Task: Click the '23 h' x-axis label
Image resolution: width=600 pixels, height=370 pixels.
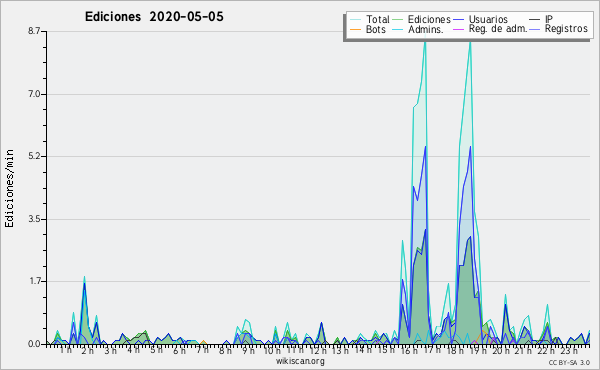Action: coord(569,350)
